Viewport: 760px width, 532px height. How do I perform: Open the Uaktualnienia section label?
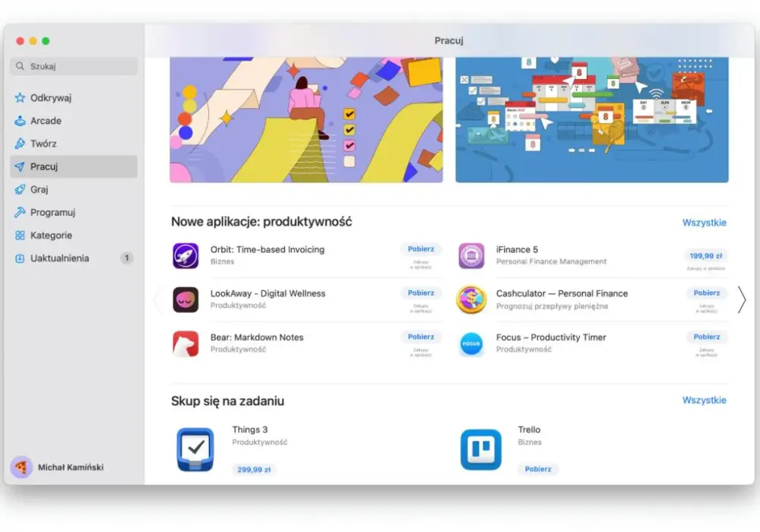[x=59, y=258]
